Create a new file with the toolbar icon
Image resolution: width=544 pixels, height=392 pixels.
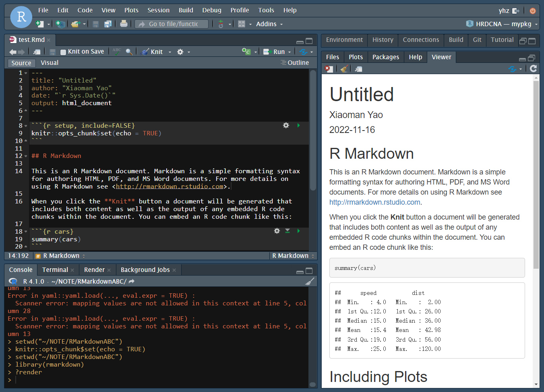39,24
